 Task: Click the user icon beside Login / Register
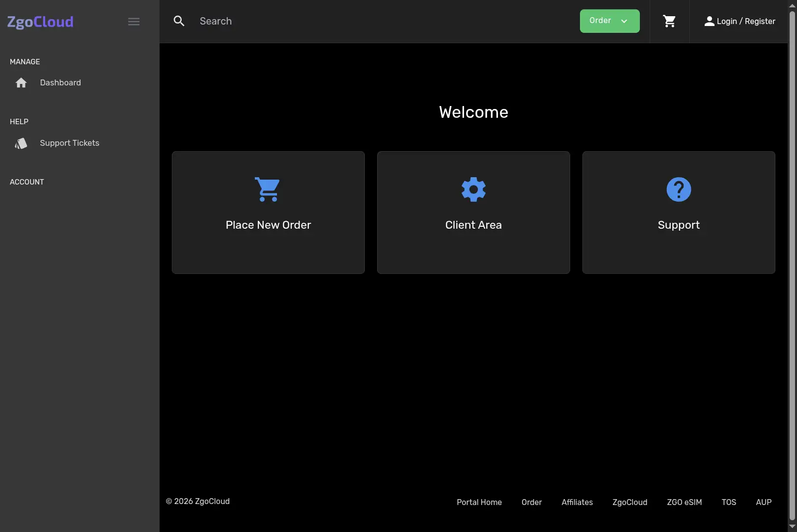pyautogui.click(x=709, y=21)
